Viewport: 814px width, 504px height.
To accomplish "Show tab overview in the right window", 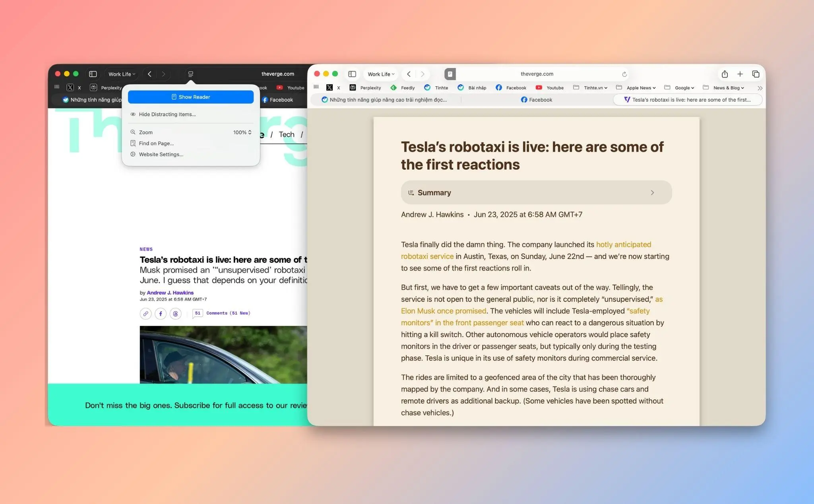I will 756,74.
